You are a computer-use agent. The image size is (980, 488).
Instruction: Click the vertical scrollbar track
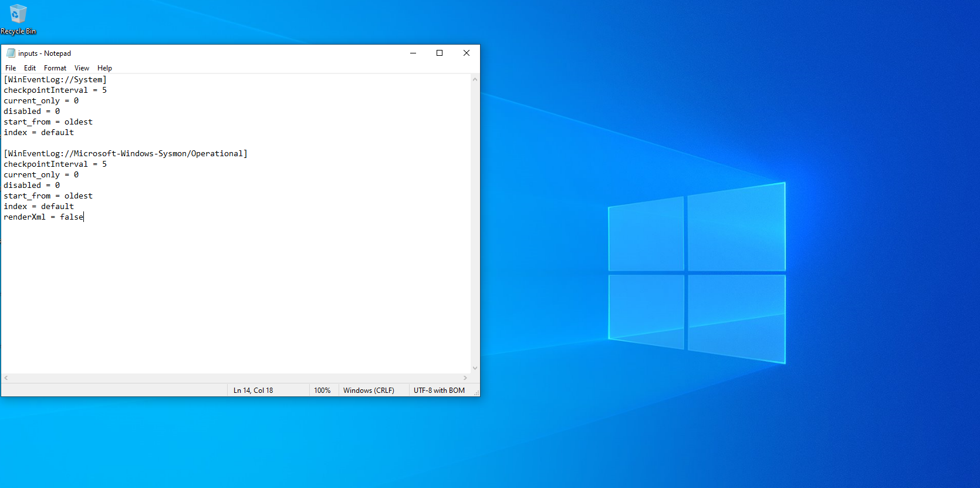pyautogui.click(x=475, y=224)
